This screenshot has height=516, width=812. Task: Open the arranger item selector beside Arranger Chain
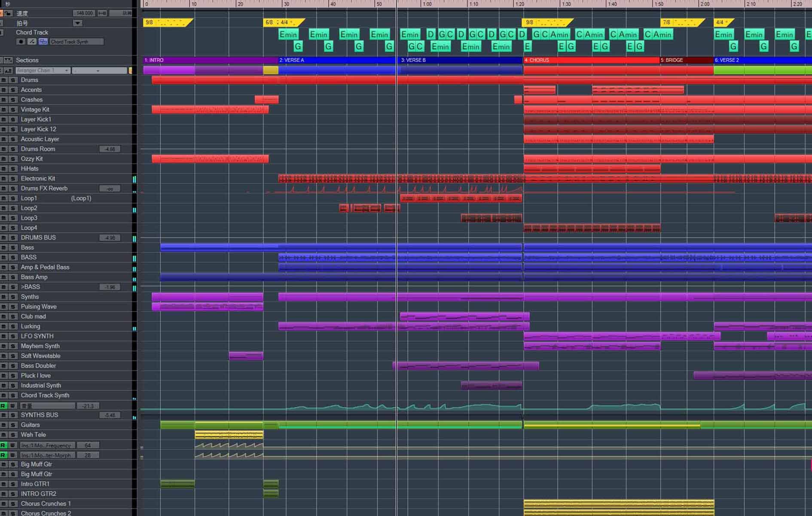pyautogui.click(x=98, y=70)
